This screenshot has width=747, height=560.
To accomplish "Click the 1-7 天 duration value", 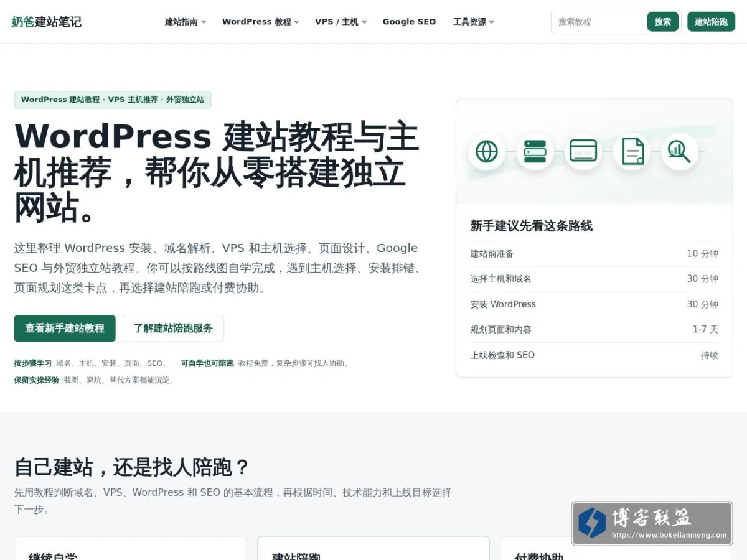I will click(x=705, y=330).
